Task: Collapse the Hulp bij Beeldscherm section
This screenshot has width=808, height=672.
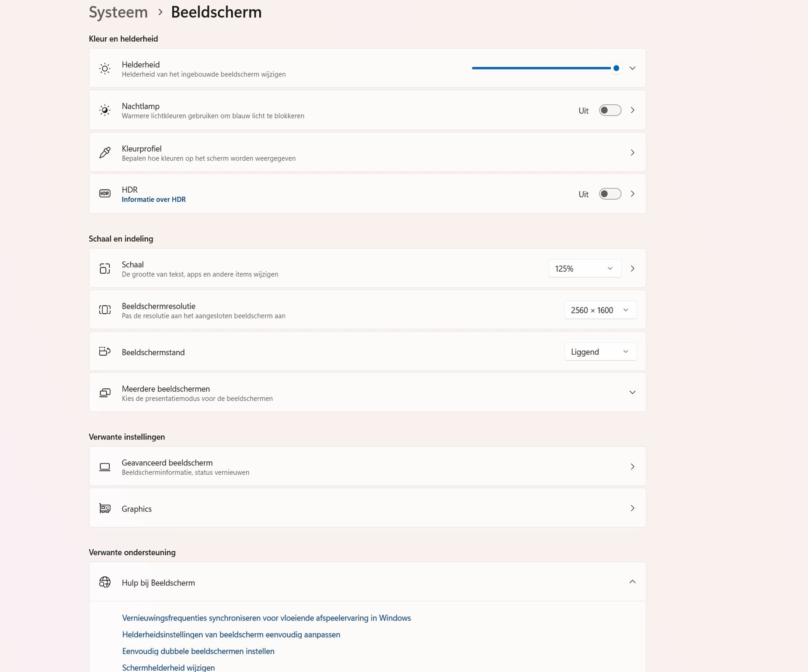Action: 632,582
